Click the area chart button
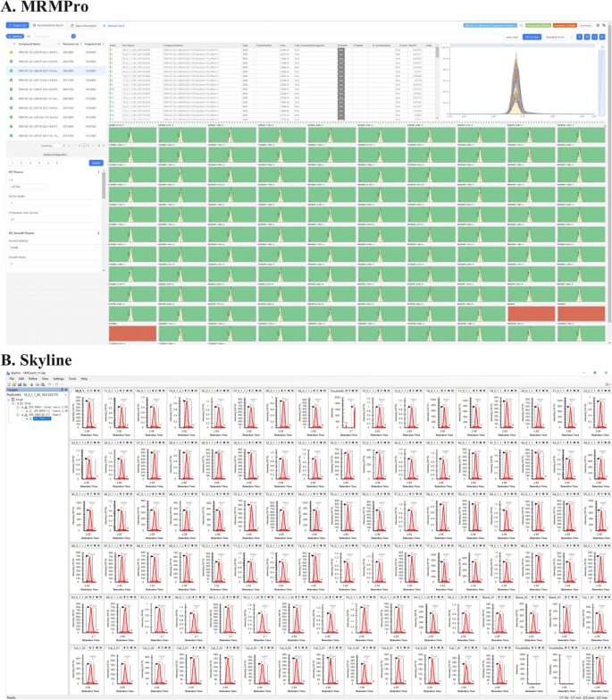The image size is (612, 700). tap(512, 37)
